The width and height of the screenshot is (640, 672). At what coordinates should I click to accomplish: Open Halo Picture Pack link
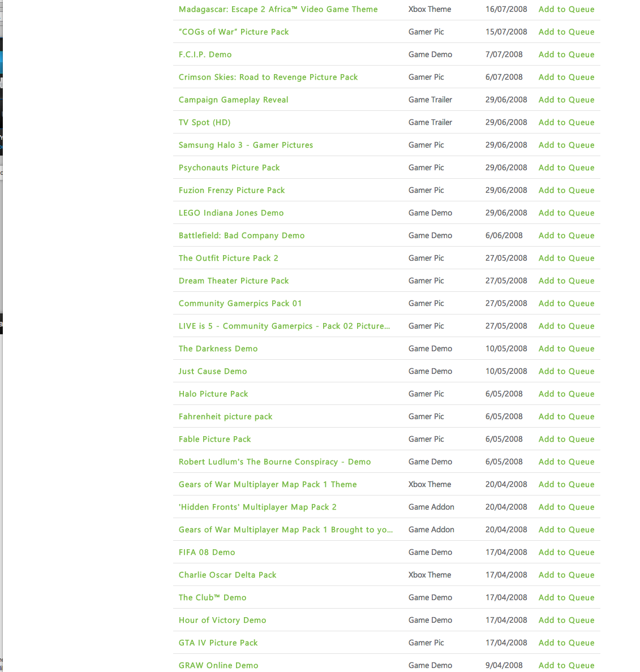pos(213,394)
